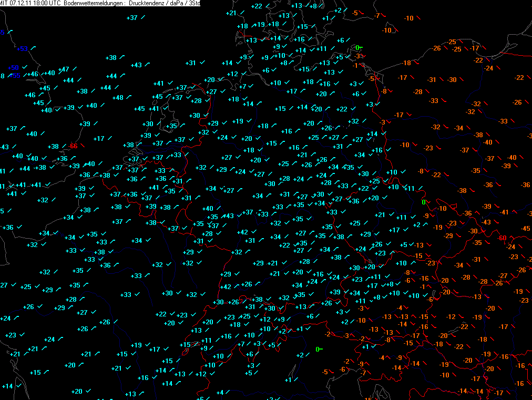Click the falling symbol beside orange -29
The image size is (532, 400).
pyautogui.click(x=459, y=235)
